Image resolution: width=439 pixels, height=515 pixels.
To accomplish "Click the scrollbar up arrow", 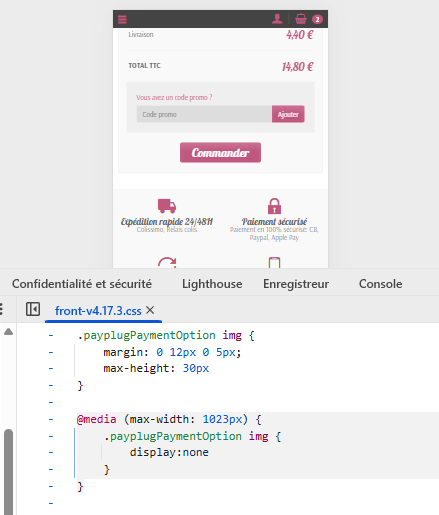I will tap(9, 331).
